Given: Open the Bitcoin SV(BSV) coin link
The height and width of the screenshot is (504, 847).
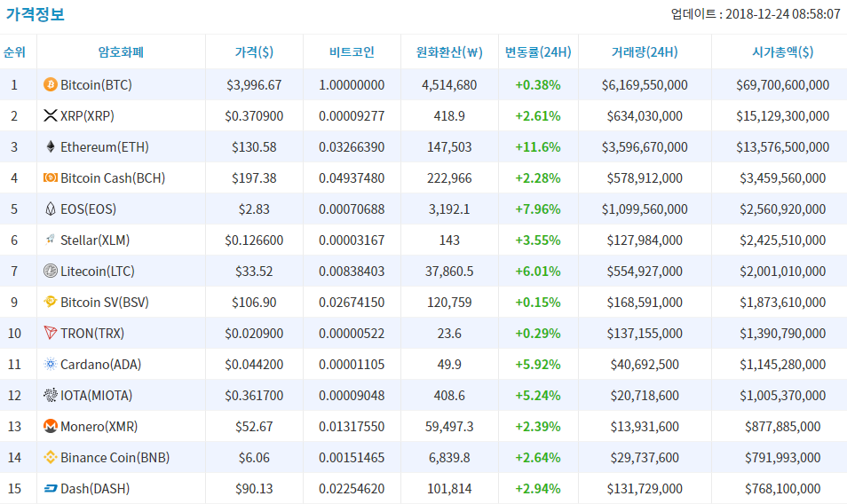Looking at the screenshot, I should pos(105,302).
